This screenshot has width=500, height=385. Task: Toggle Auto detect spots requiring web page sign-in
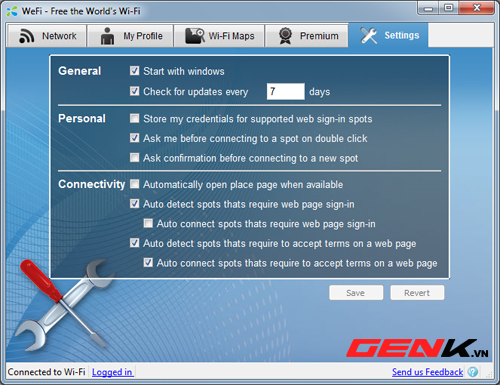coord(134,203)
